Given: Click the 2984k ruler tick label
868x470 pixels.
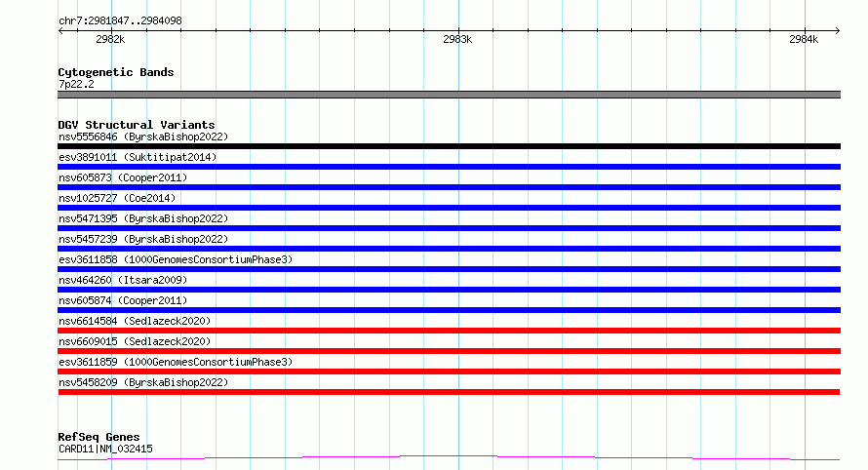Looking at the screenshot, I should [804, 39].
